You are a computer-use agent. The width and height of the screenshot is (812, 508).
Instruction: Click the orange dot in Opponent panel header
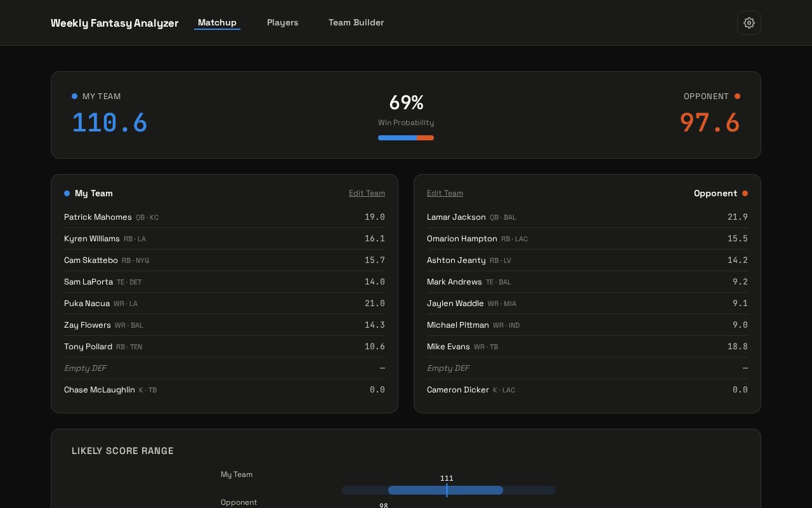click(745, 193)
